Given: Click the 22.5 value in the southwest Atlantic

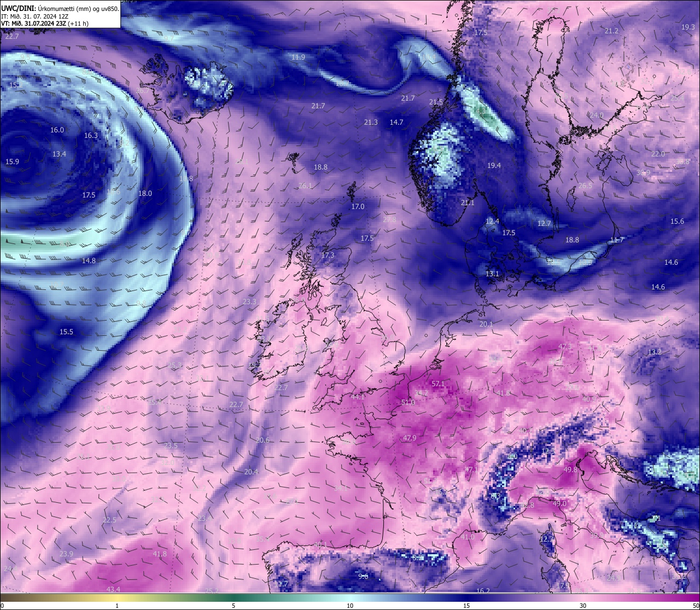Looking at the screenshot, I should coord(109,520).
